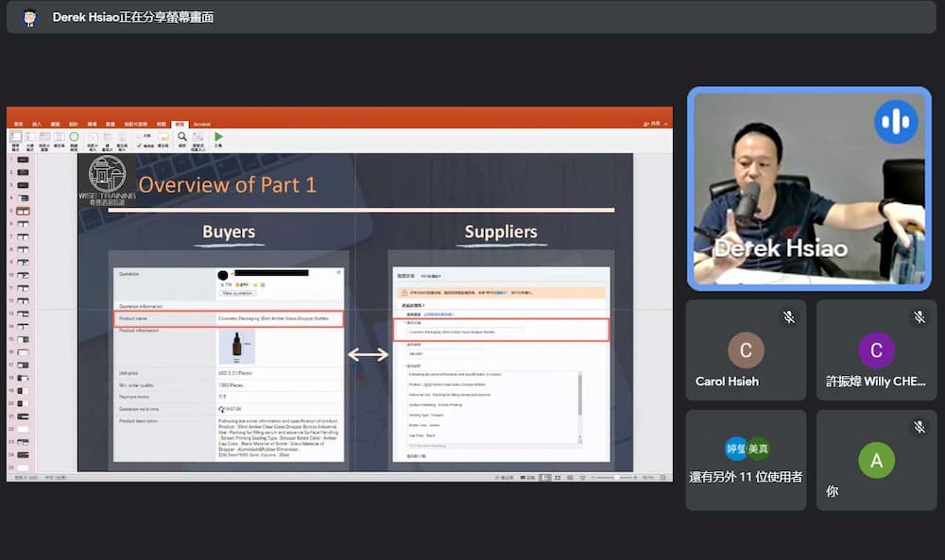
Task: Toggle the checked guides checkbox in ribbon
Action: point(141,145)
